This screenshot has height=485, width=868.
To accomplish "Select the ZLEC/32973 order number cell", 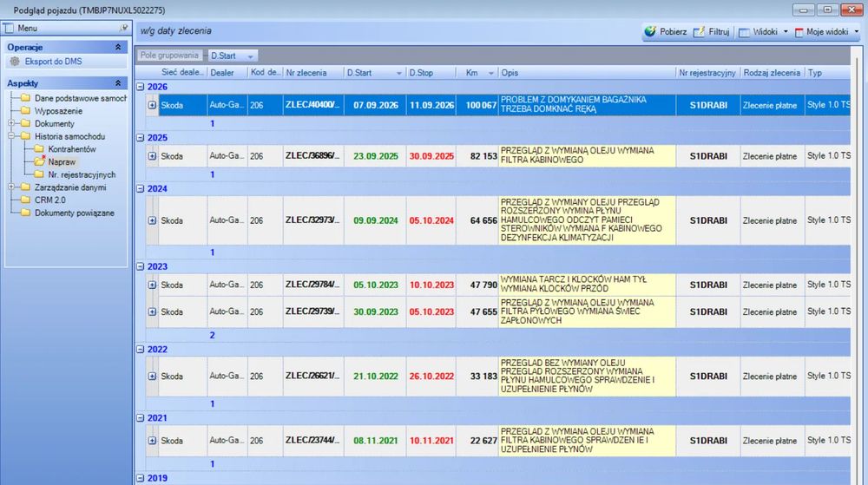I will click(x=313, y=220).
